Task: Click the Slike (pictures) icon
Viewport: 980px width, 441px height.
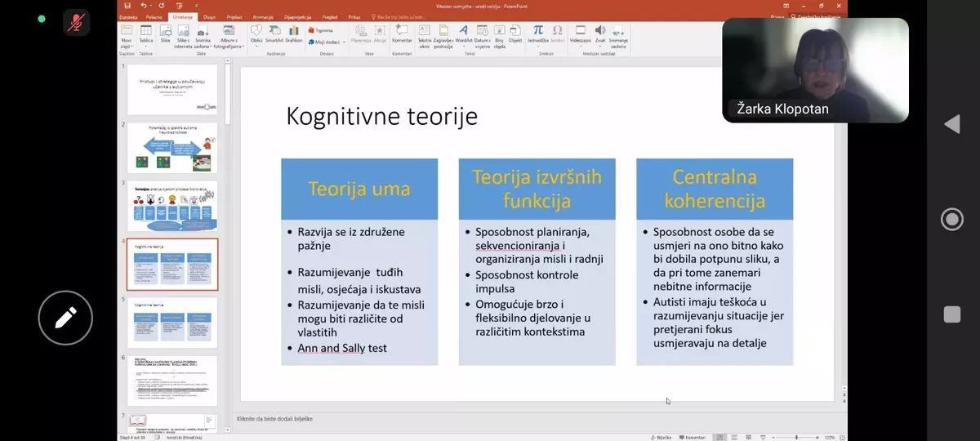Action: point(166,34)
